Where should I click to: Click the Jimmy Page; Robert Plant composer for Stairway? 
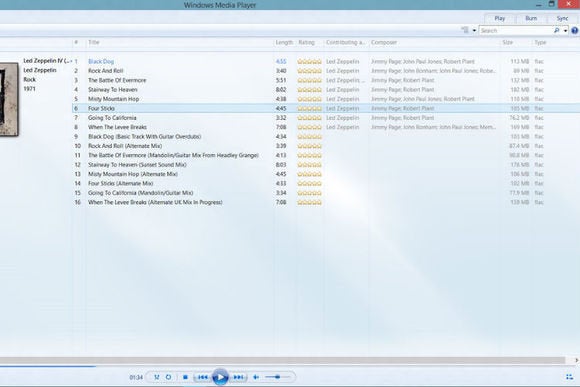pos(402,90)
